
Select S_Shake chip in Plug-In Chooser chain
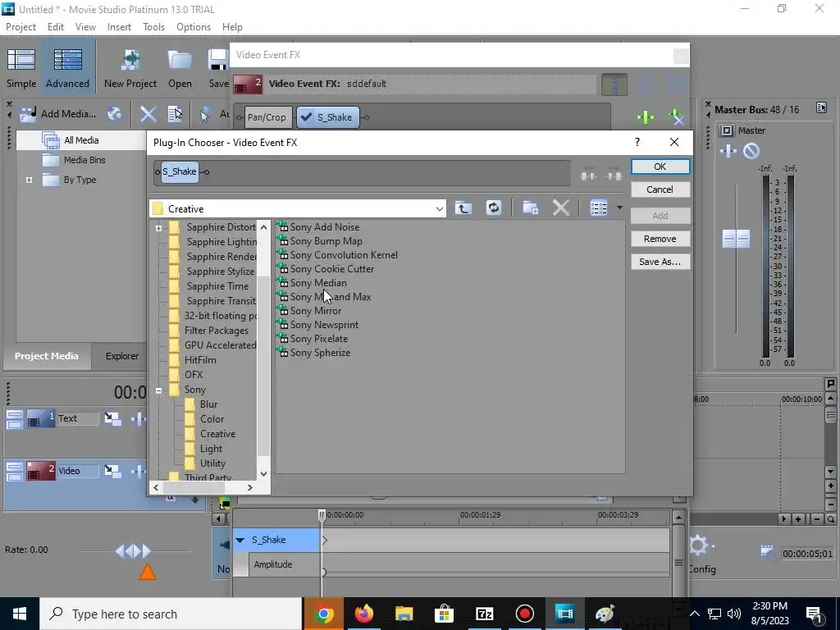(x=180, y=172)
